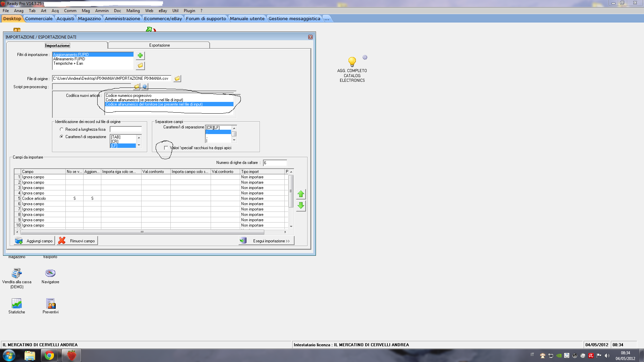
Task: Click 'Esegui importazione >>' button
Action: [x=267, y=241]
